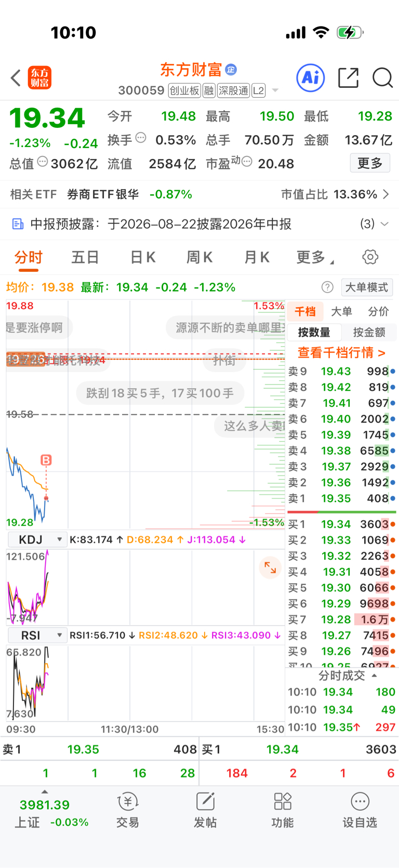Tap the RSI indicator chart
399x868 pixels.
coord(145,682)
